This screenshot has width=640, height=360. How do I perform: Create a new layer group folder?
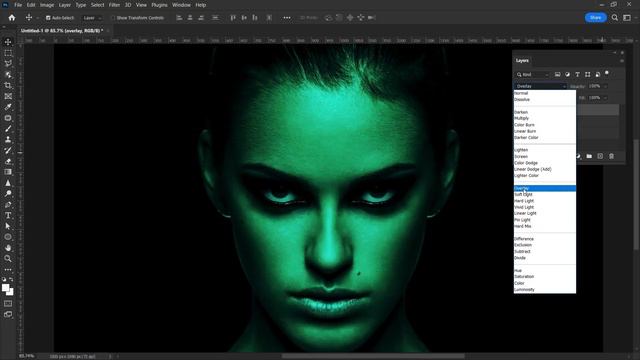(589, 156)
